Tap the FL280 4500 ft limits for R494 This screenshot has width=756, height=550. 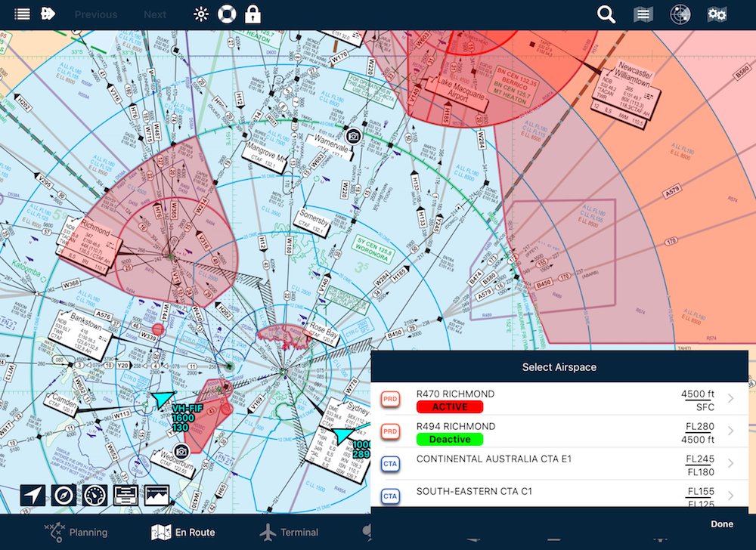coord(699,432)
